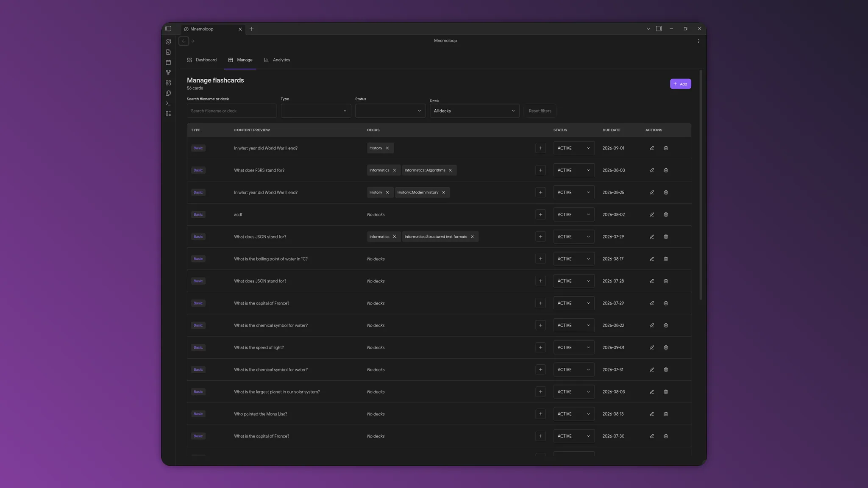Remove Informatics::Algorithms deck tag
868x488 pixels.
coord(451,170)
